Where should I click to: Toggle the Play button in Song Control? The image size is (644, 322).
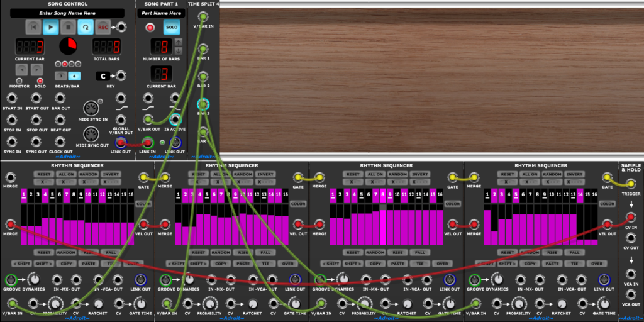tap(50, 27)
